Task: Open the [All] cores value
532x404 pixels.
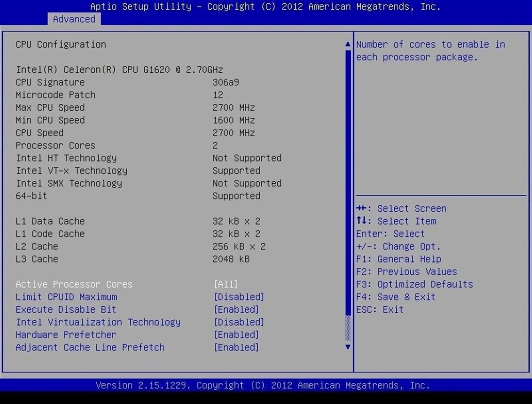Action: click(226, 284)
